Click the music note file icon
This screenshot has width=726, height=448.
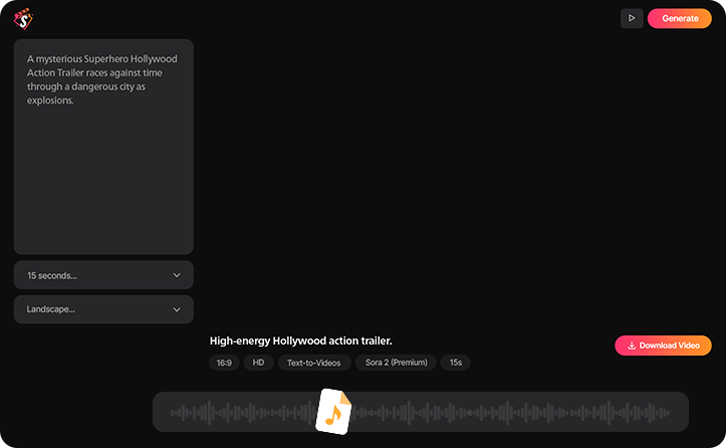(x=333, y=411)
